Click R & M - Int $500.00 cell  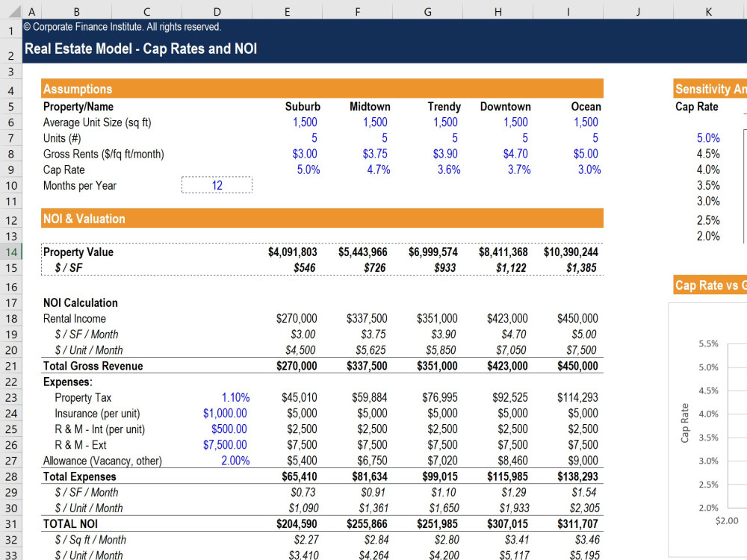(229, 429)
